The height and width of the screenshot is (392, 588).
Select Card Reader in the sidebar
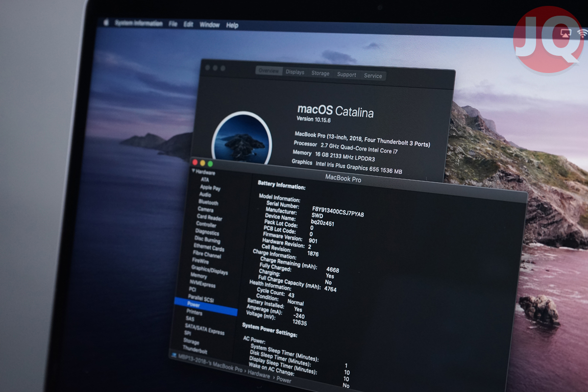(x=210, y=217)
